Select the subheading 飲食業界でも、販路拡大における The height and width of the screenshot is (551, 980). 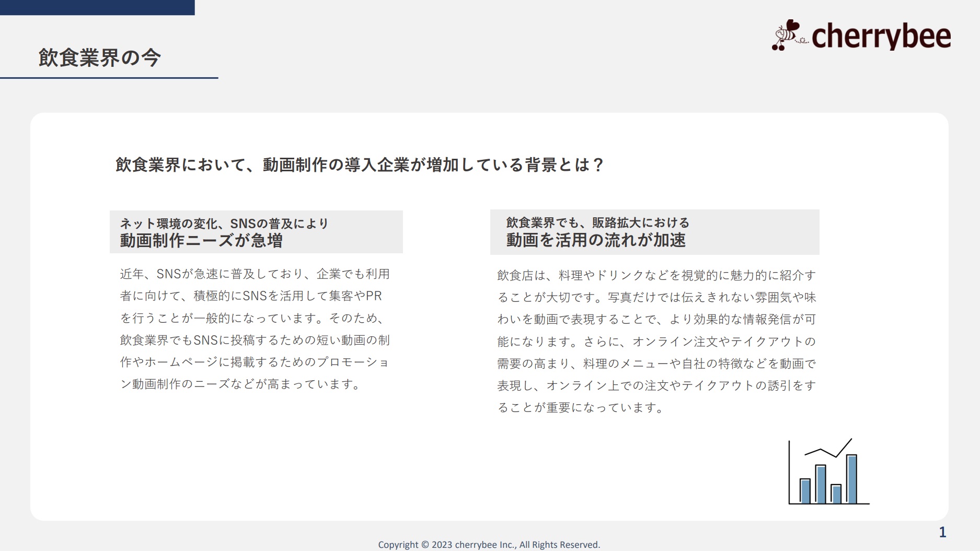coord(597,222)
